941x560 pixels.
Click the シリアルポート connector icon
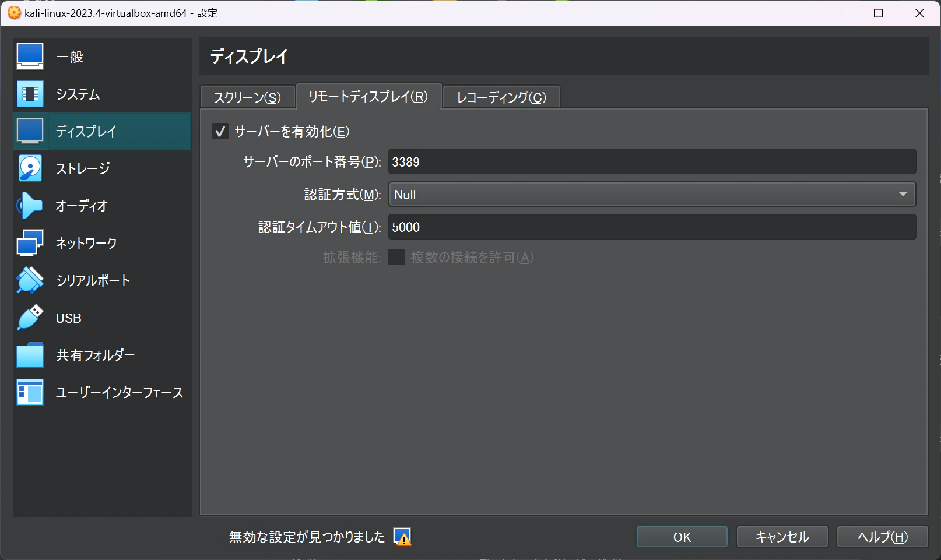pos(30,280)
